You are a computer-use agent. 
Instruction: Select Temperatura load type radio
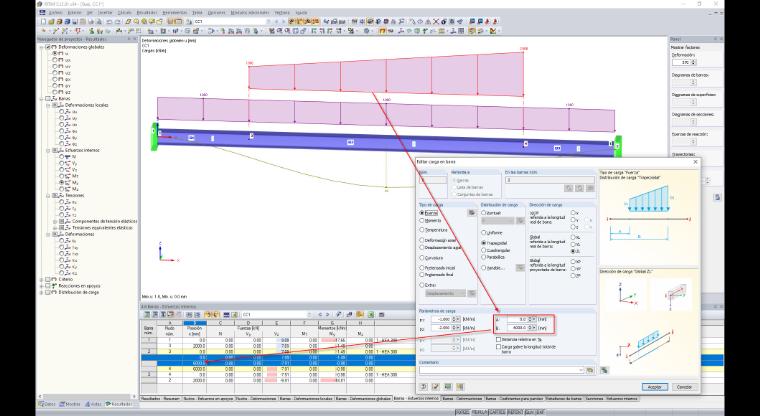tap(422, 230)
